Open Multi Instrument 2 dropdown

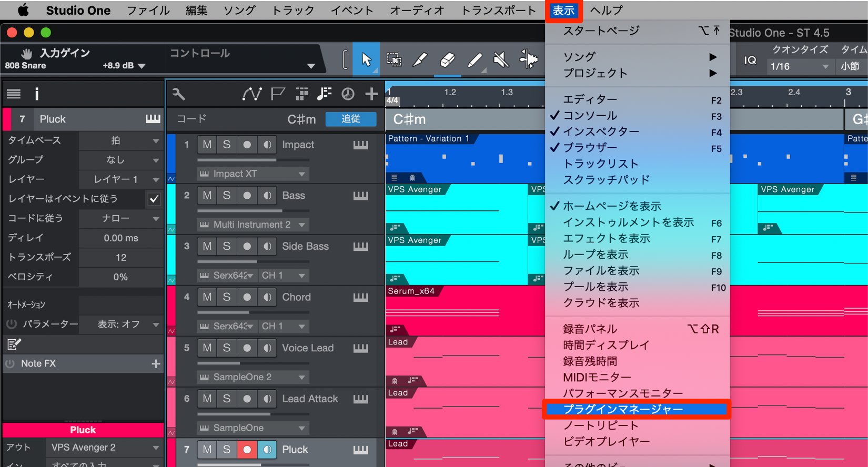pyautogui.click(x=253, y=225)
